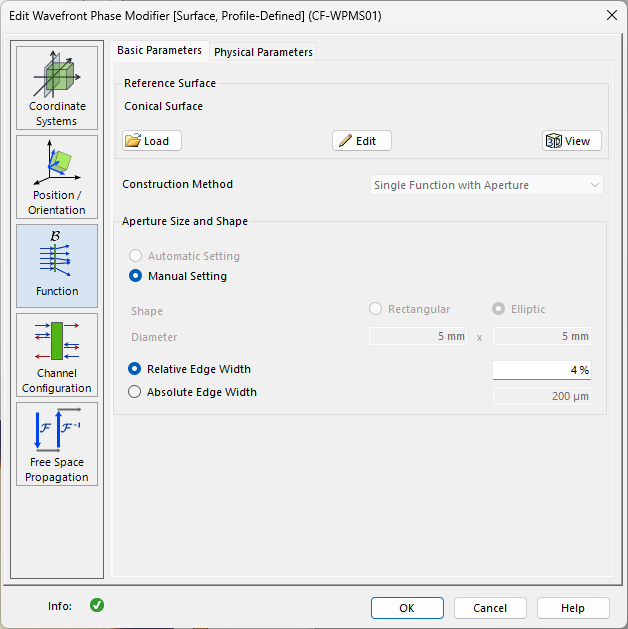This screenshot has height=629, width=628.
Task: Click the second Diameter field
Action: (x=542, y=336)
